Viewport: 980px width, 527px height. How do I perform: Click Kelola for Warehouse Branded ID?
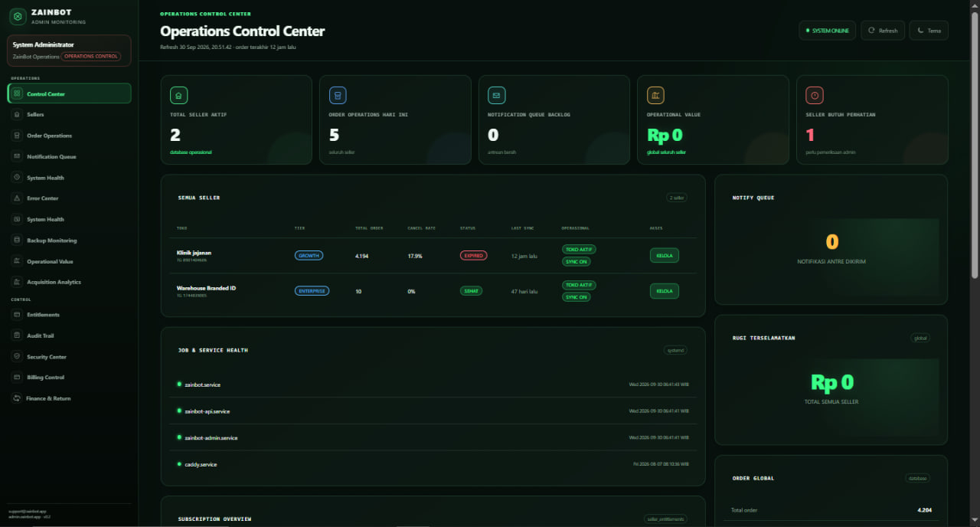664,291
